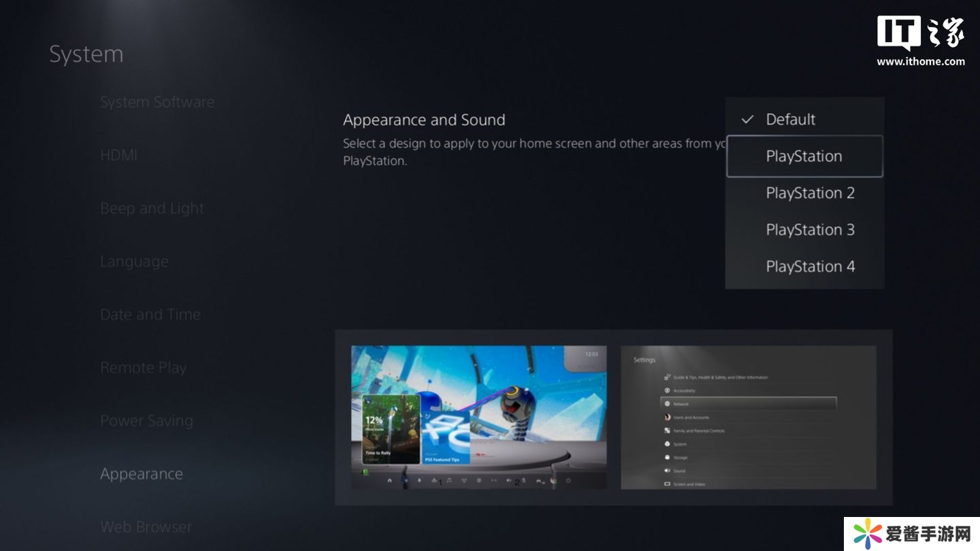Screen dimensions: 980x551
Task: Select the PlayStation 4 design entry
Action: click(x=810, y=267)
